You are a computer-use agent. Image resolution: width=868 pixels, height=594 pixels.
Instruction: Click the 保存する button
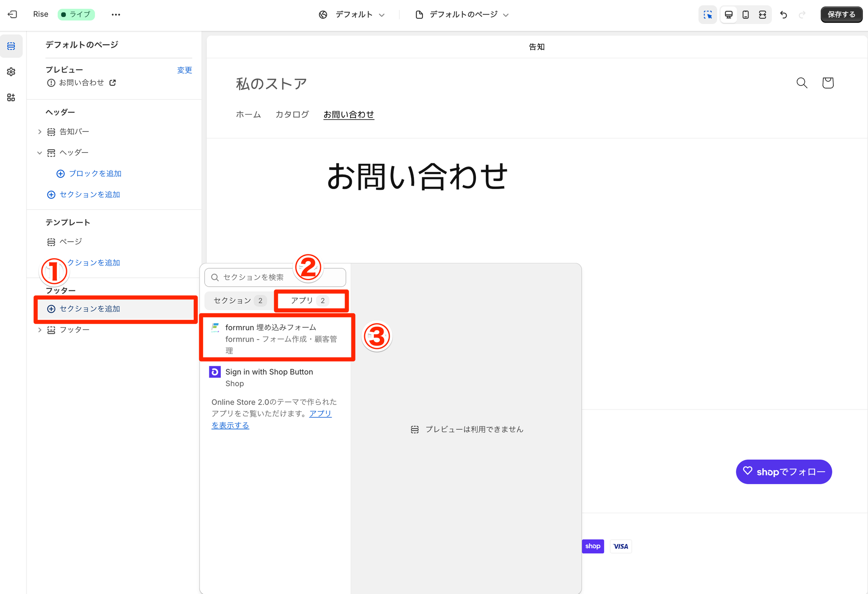tap(841, 15)
